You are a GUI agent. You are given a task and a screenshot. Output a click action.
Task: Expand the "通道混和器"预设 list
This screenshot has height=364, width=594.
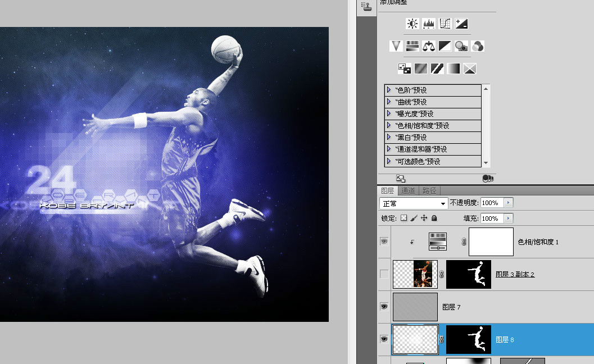(x=389, y=149)
